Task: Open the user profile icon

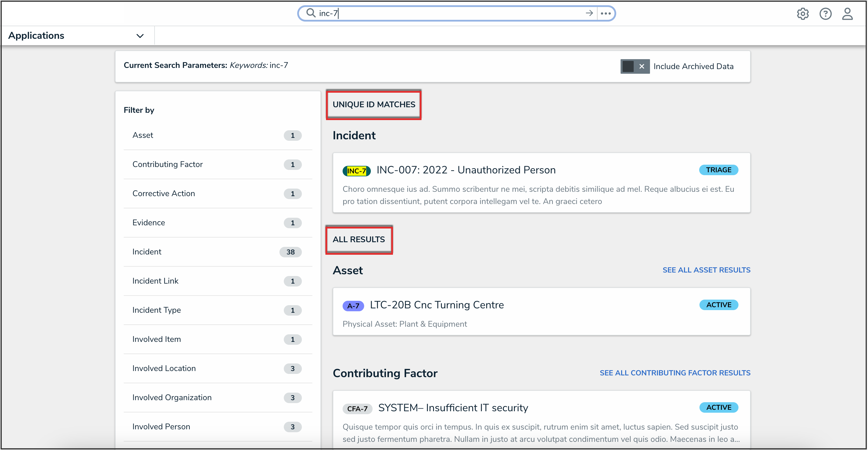Action: (847, 14)
